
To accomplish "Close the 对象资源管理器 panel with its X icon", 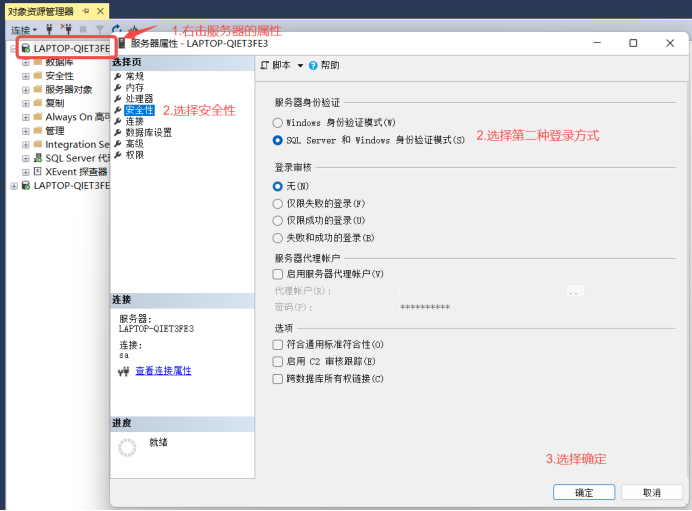I will tap(101, 11).
